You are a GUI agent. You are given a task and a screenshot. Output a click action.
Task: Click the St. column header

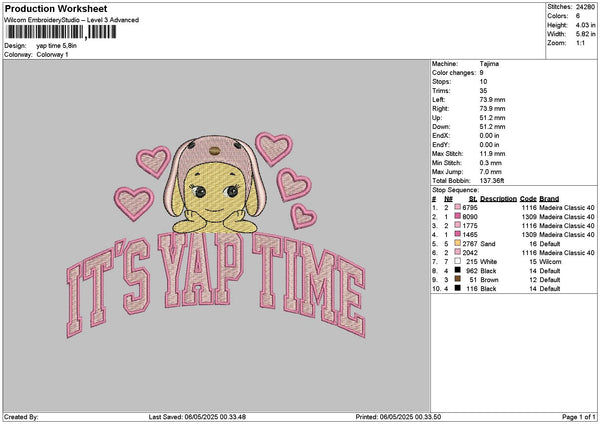coord(474,198)
